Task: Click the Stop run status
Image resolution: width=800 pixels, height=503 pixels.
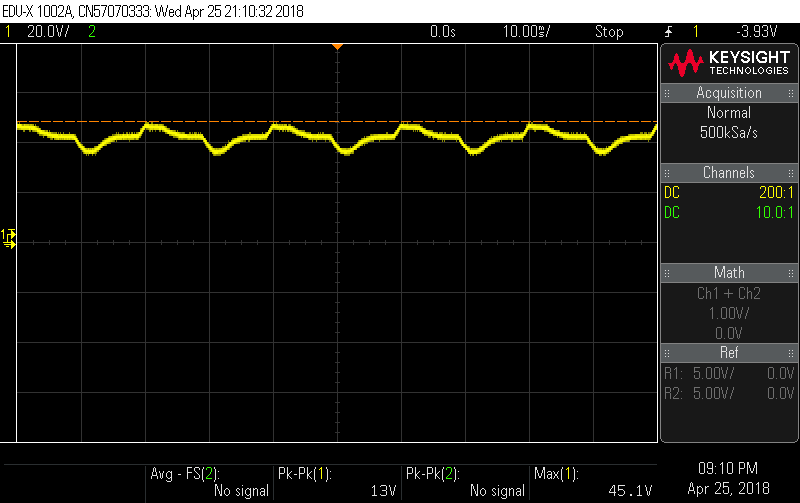Action: pos(609,32)
